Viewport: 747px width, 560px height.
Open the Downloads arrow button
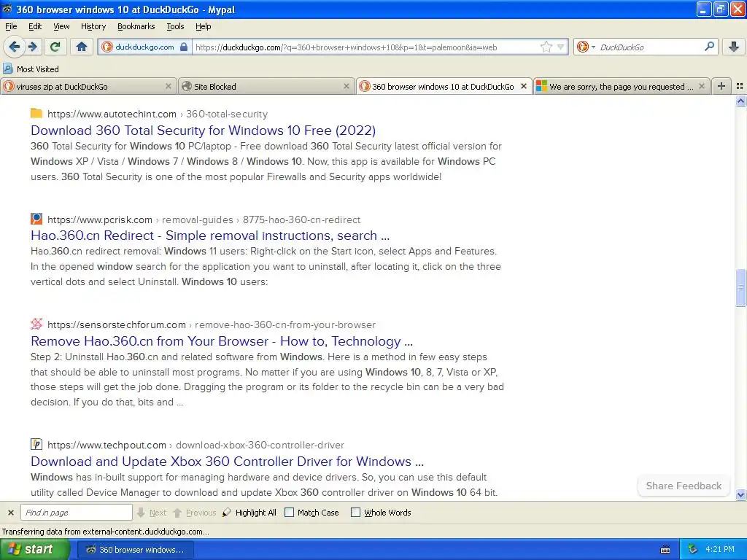(x=734, y=47)
